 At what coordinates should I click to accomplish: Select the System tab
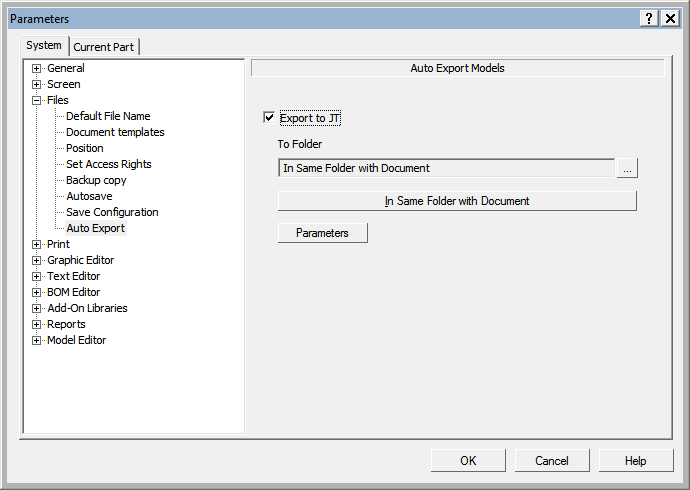click(44, 45)
